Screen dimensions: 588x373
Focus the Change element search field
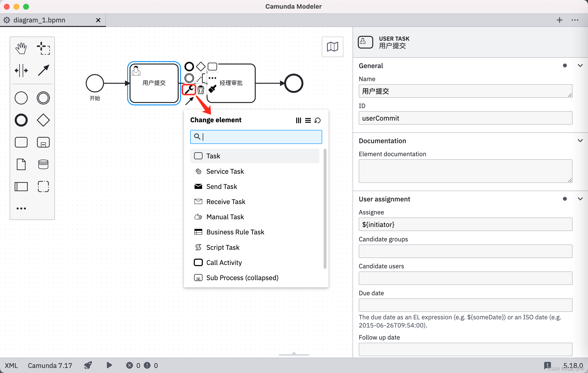256,137
